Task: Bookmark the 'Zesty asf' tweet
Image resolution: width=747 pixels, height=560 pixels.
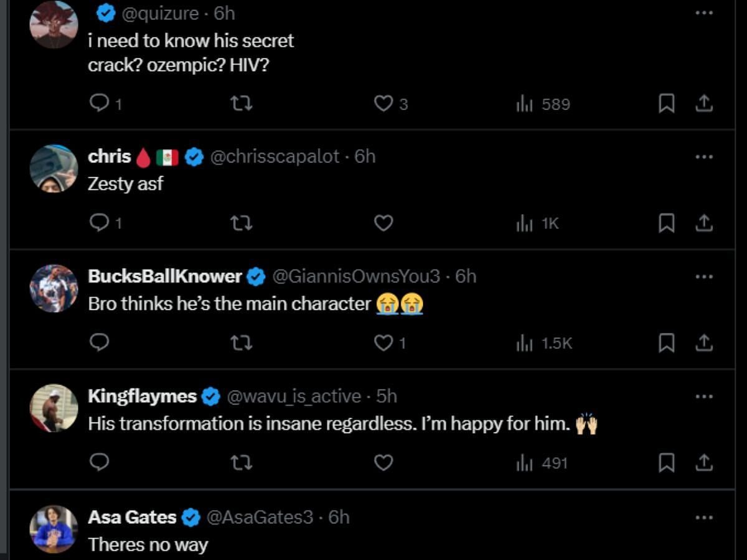Action: coord(667,223)
